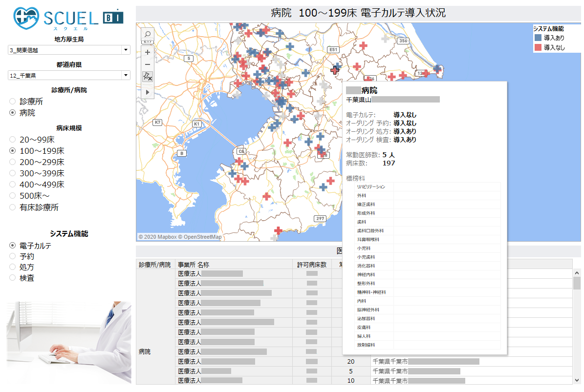Select the 有床診療所 radio option
The height and width of the screenshot is (392, 584).
[x=13, y=207]
